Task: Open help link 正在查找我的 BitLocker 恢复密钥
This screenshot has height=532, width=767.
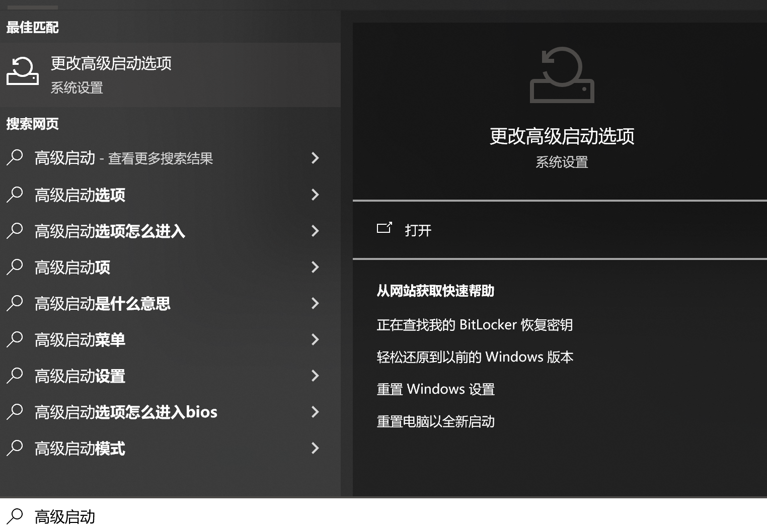Action: pos(475,325)
